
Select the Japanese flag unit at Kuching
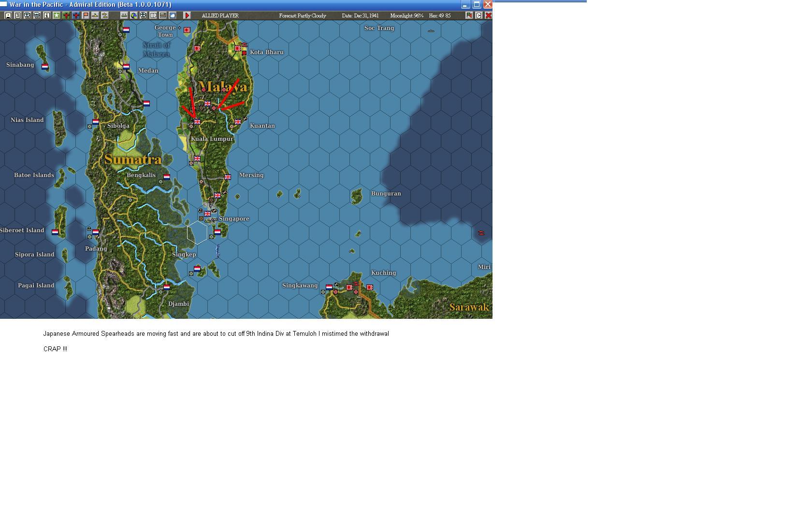pos(370,287)
